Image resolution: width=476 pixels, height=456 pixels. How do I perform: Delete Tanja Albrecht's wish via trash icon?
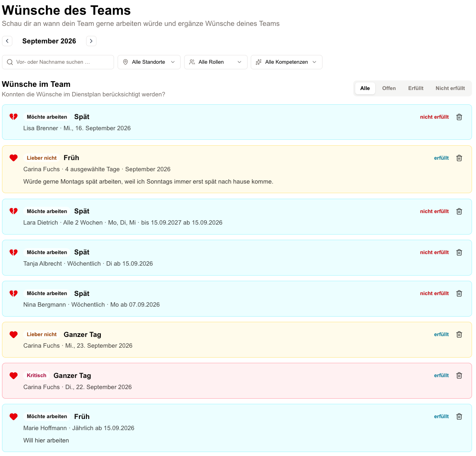pos(459,252)
